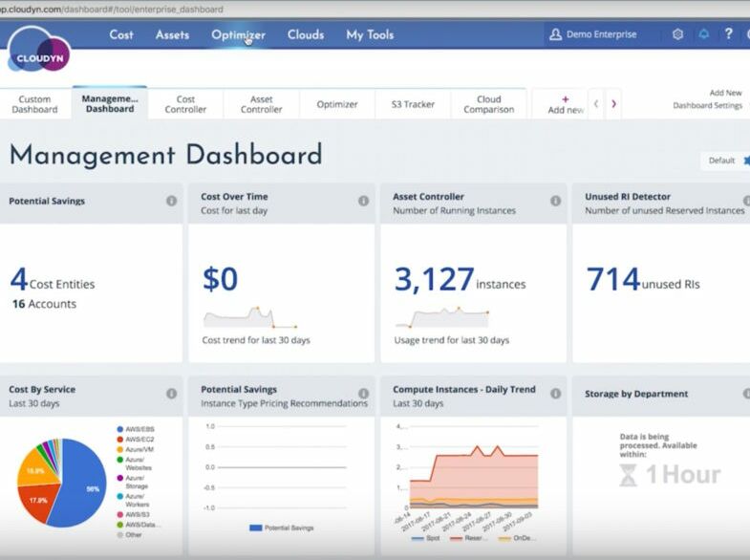750x560 pixels.
Task: Open the Optimizer top menu
Action: pyautogui.click(x=238, y=35)
